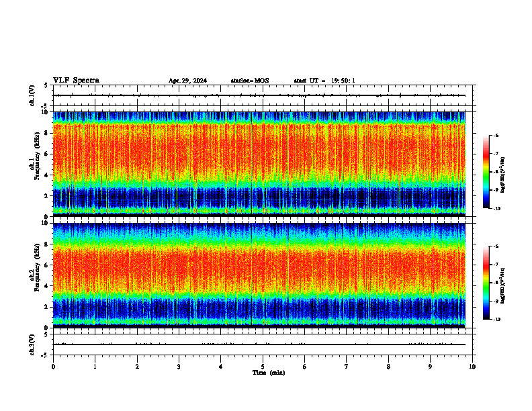The height and width of the screenshot is (411, 532).
Task: Select the "start UT = 19:50: 1" text
Action: pyautogui.click(x=324, y=81)
